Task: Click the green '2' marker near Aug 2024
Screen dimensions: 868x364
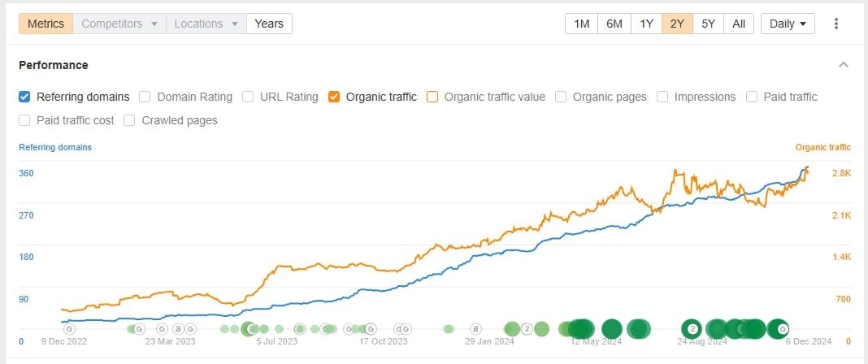Action: [x=692, y=329]
